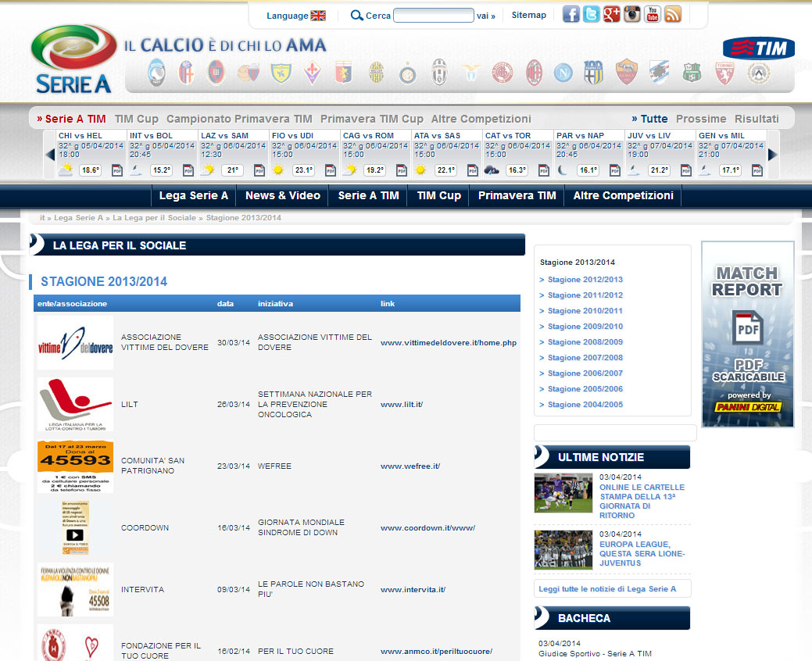The height and width of the screenshot is (661, 812).
Task: Select the Juventus team crest
Action: (439, 73)
